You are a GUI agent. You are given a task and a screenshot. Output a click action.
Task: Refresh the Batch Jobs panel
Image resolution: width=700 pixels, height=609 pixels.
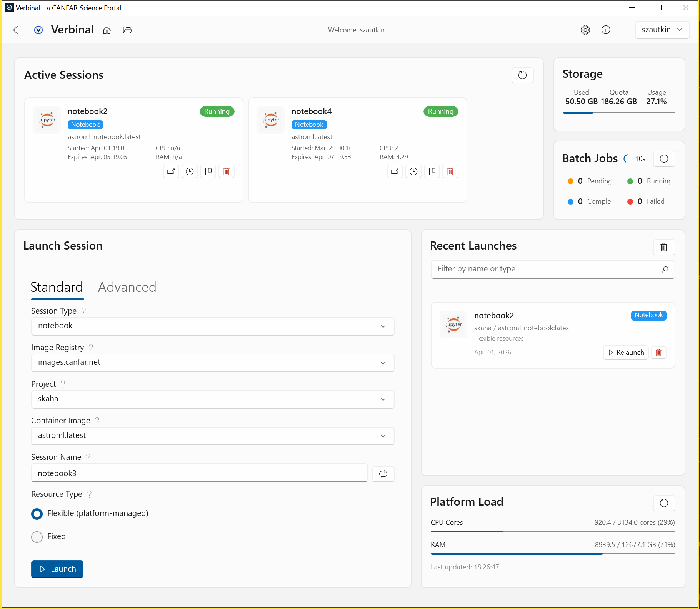pos(664,159)
